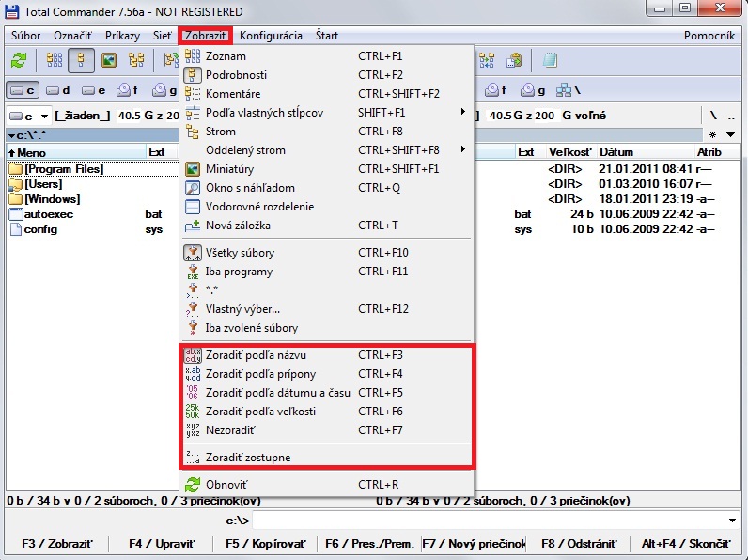This screenshot has width=748, height=560.
Task: Click favorites asterisk in right panel
Action: coord(712,135)
